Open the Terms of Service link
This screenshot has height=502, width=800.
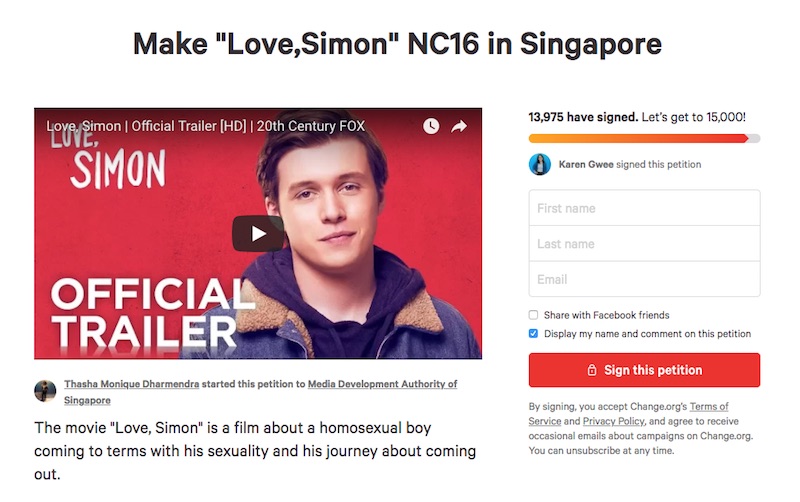pyautogui.click(x=629, y=414)
